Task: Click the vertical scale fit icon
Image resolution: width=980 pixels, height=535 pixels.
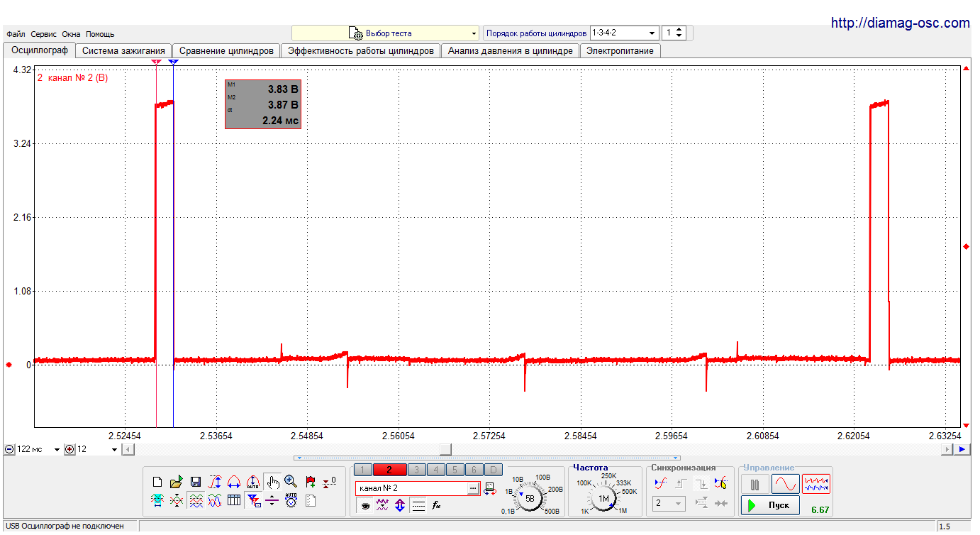Action: tap(215, 482)
